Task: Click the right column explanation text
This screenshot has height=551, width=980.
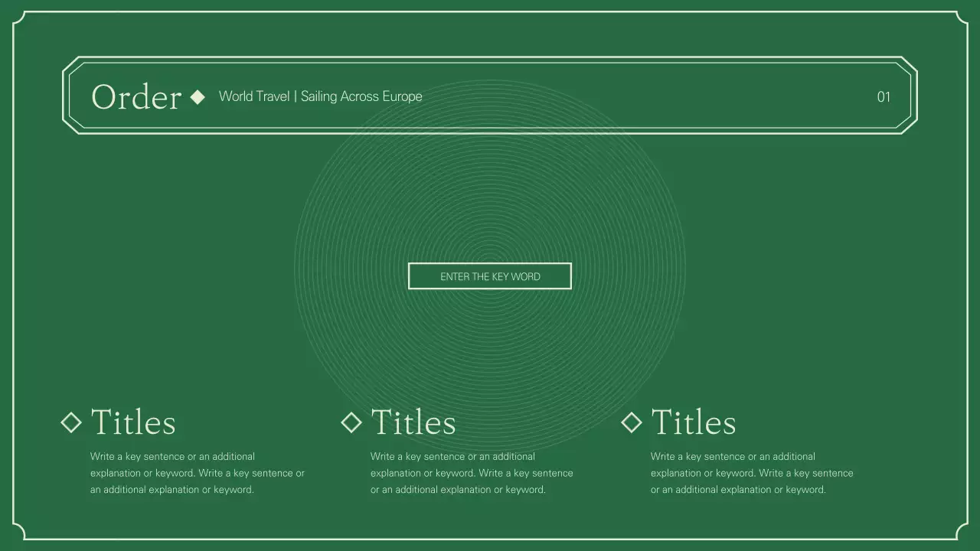Action: 752,473
